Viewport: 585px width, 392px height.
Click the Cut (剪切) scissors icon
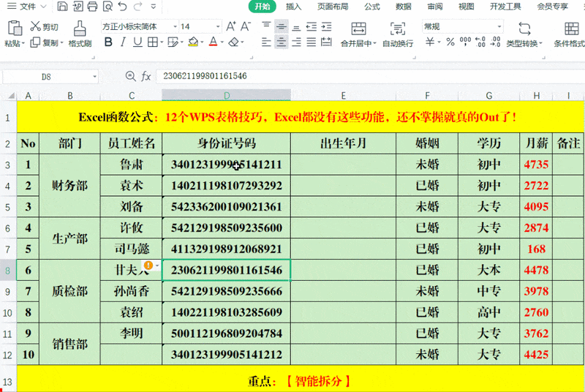pos(35,27)
